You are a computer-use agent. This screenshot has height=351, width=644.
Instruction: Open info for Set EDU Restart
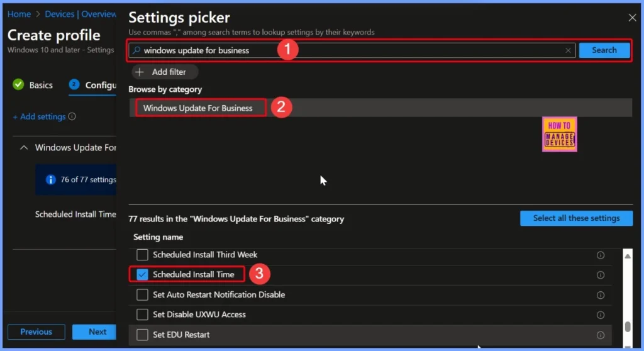point(600,335)
